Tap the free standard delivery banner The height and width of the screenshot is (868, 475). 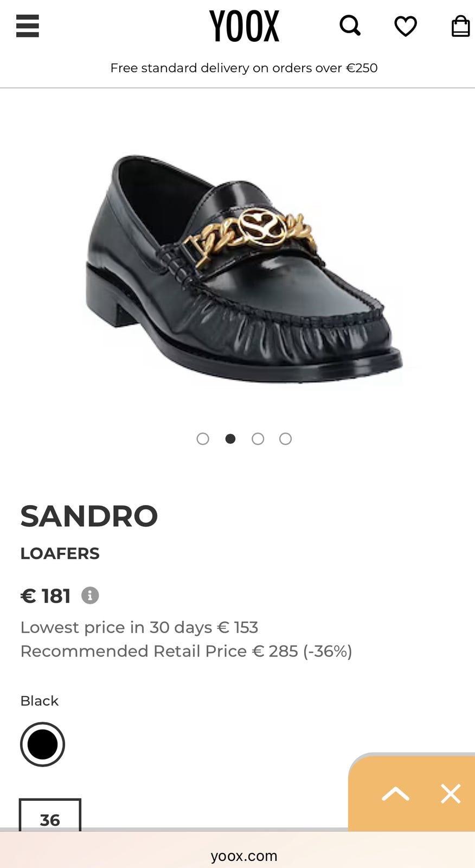click(244, 68)
